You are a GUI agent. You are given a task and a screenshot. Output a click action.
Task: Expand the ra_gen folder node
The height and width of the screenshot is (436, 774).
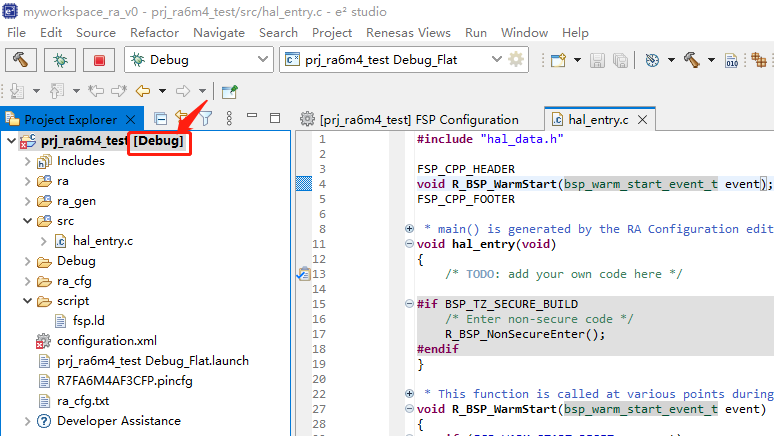coord(28,201)
